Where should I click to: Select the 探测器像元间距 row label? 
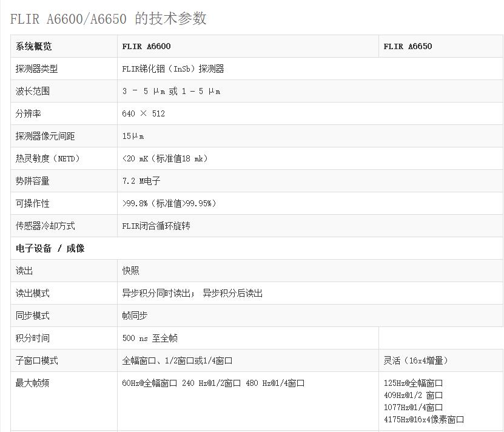(x=45, y=136)
